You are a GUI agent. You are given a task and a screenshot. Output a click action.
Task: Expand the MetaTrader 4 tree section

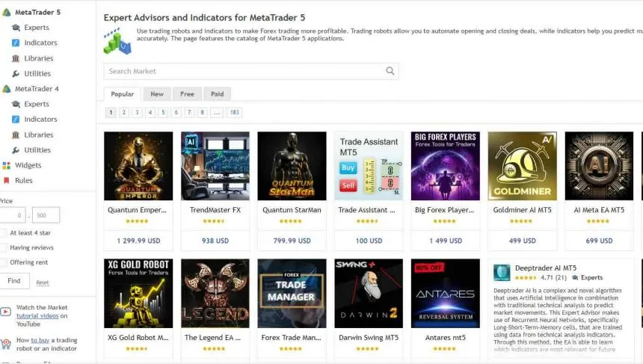6,89
